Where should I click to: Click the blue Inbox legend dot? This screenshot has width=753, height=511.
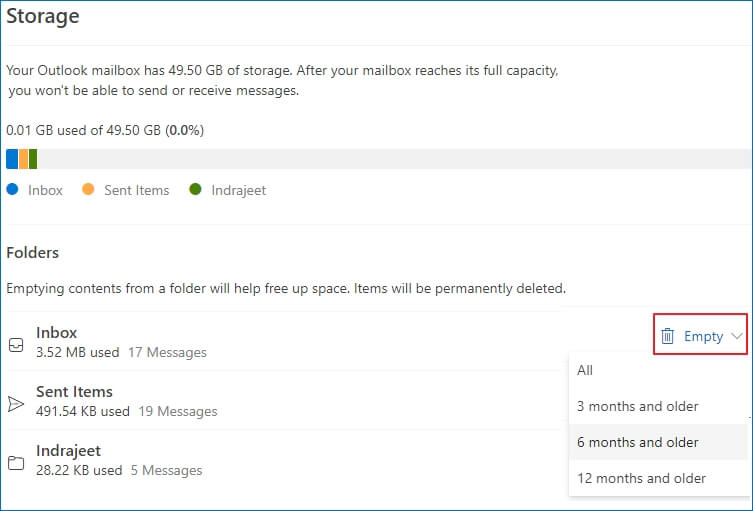[x=12, y=189]
